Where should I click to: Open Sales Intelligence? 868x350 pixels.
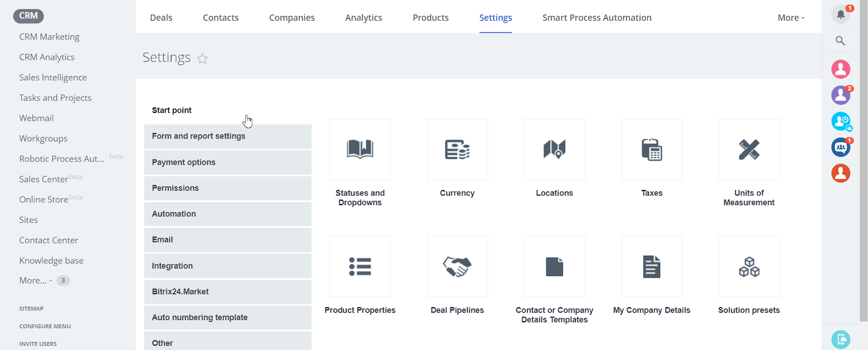tap(53, 77)
